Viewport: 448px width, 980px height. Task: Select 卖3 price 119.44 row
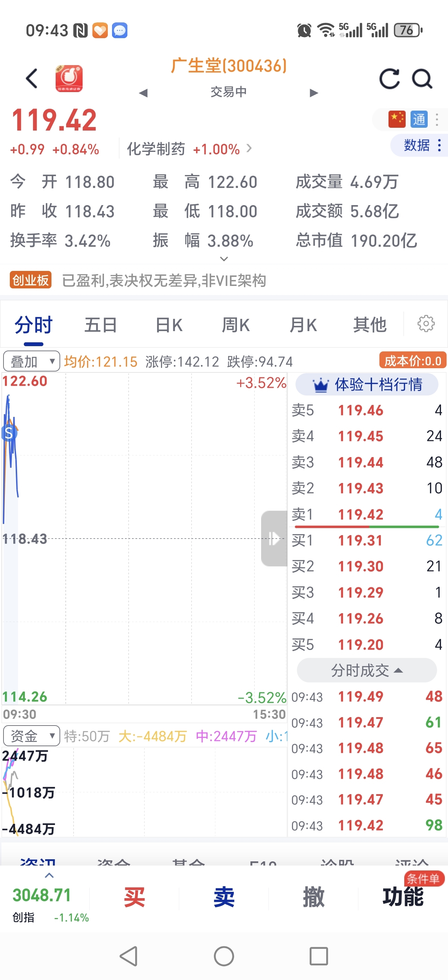click(366, 462)
